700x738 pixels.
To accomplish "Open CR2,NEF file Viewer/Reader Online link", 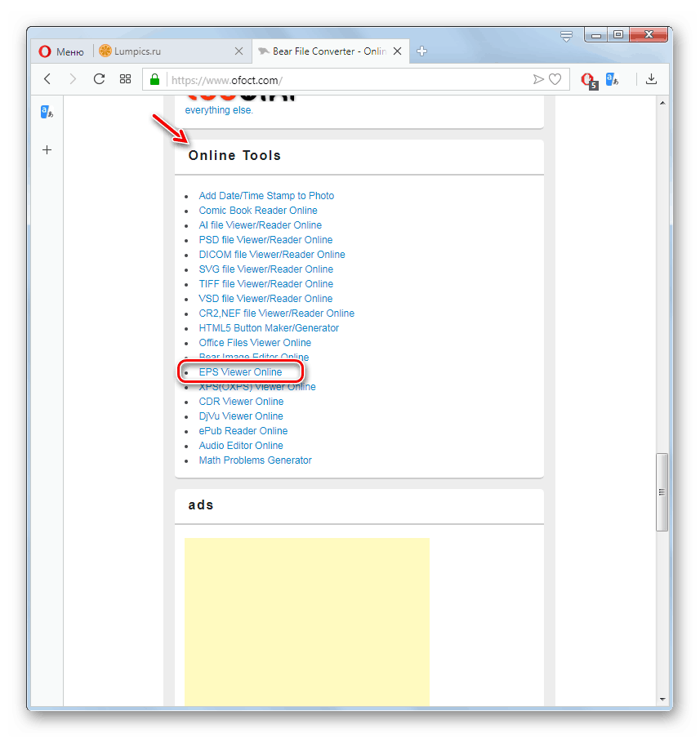I will [277, 313].
